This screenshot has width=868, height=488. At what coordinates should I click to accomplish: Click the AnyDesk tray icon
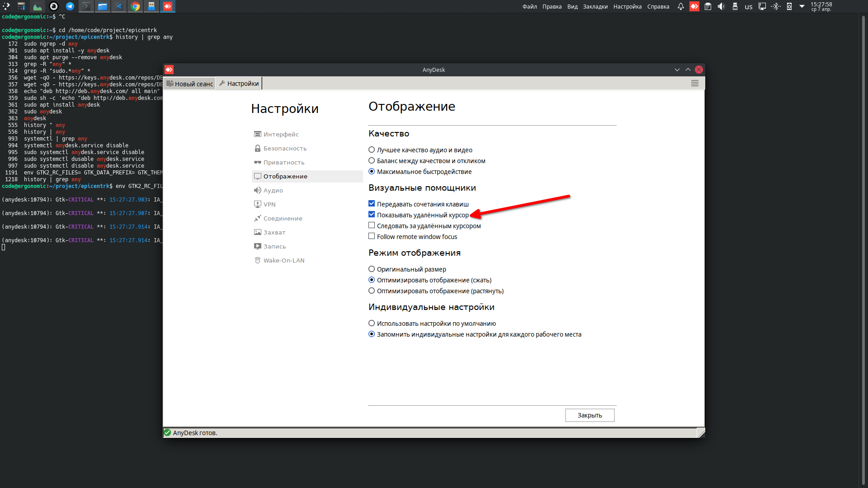click(694, 6)
